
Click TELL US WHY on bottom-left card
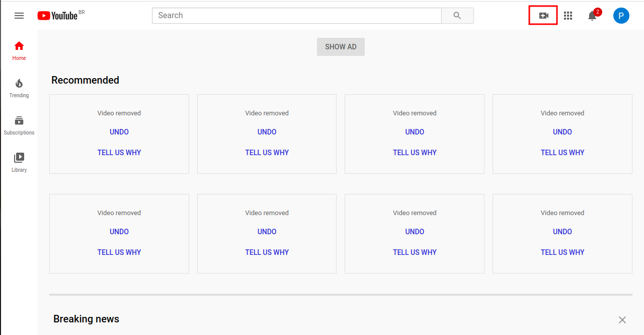(119, 252)
